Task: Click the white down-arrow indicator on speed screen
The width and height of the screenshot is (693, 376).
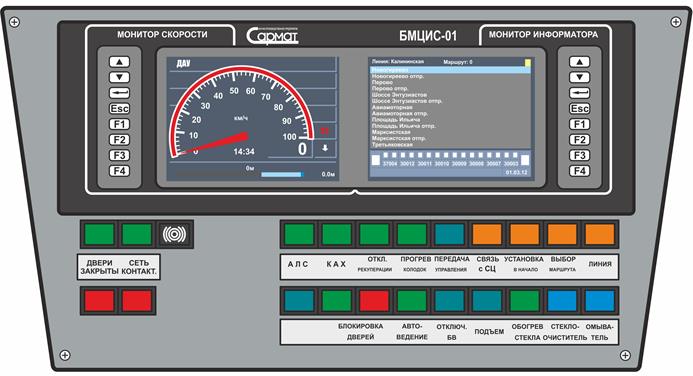Action: [x=325, y=148]
